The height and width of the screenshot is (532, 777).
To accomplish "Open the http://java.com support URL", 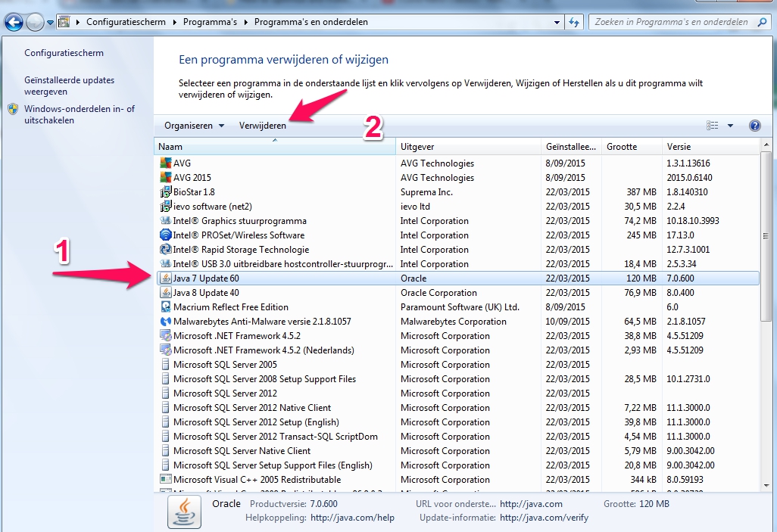I will [531, 504].
